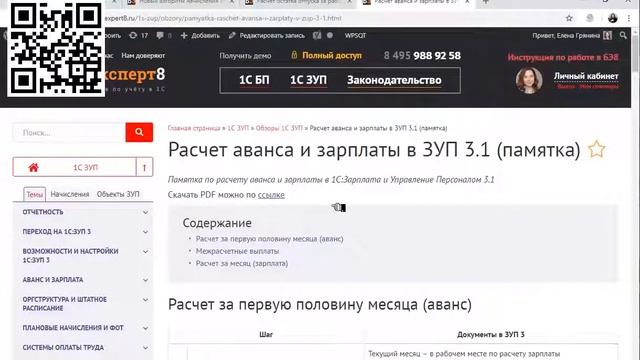Open WPSQT menu in admin bar
Image resolution: width=640 pixels, height=360 pixels.
click(x=355, y=36)
